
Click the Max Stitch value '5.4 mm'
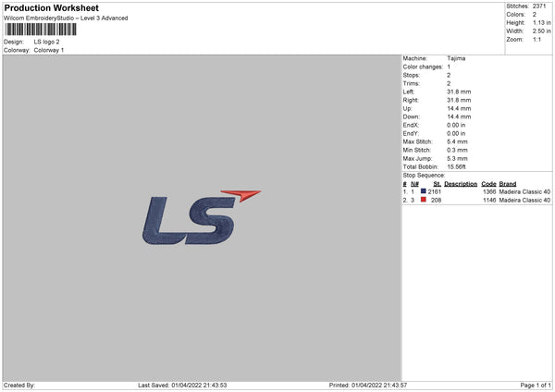click(457, 141)
